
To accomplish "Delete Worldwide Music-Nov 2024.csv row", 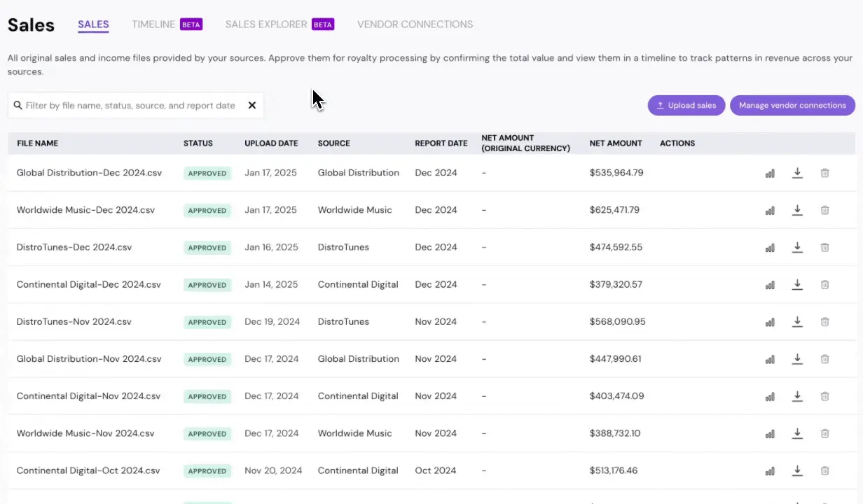I will [825, 433].
